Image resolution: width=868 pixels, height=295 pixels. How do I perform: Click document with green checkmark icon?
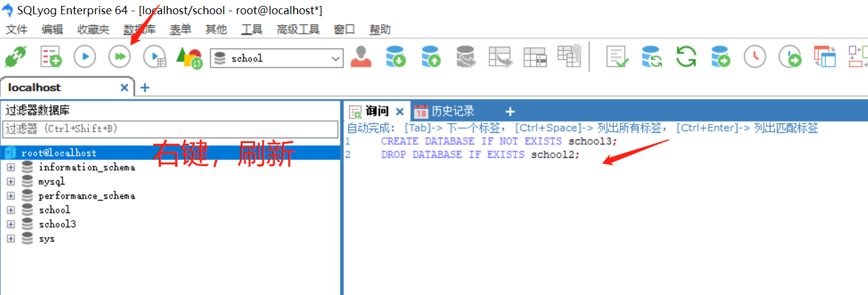pyautogui.click(x=617, y=57)
